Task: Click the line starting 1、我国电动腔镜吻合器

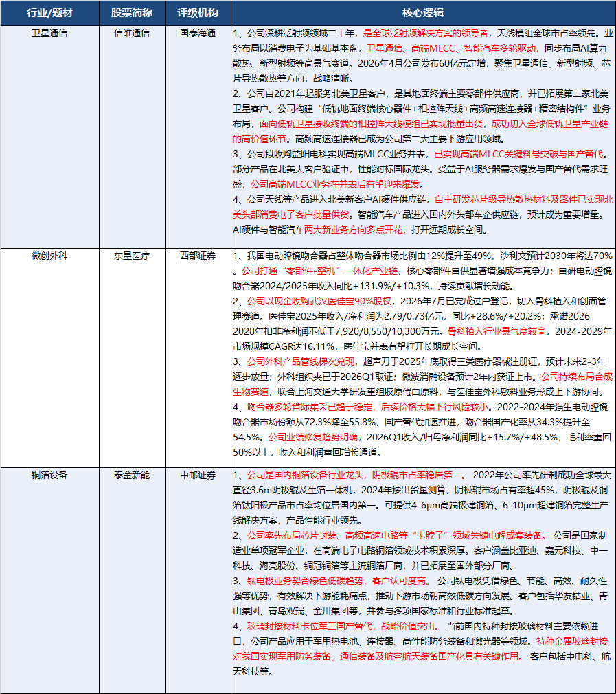Action: pyautogui.click(x=423, y=256)
